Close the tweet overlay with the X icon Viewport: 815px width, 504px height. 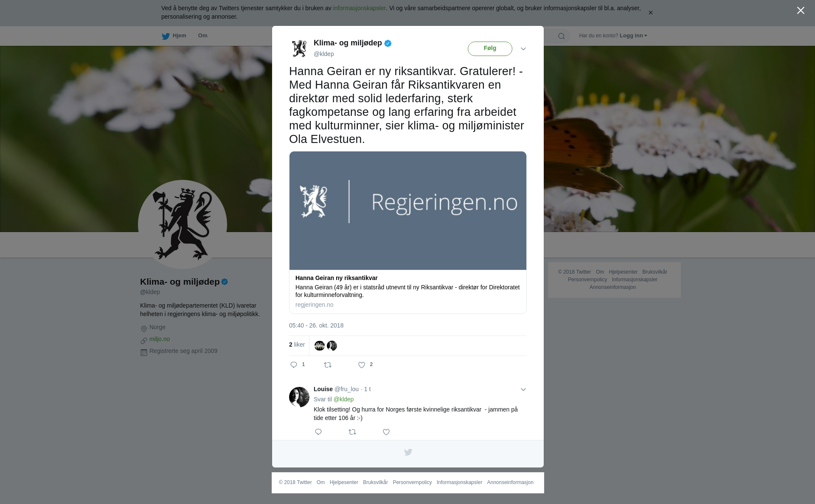pyautogui.click(x=801, y=11)
